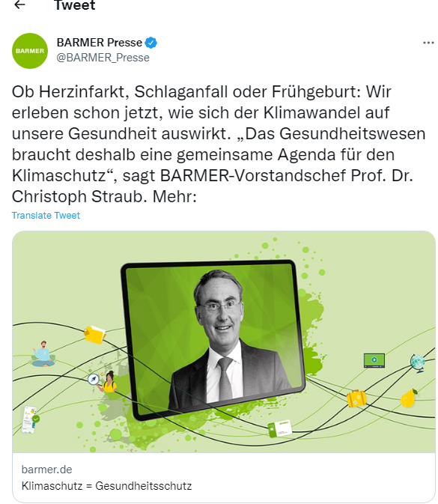The width and height of the screenshot is (438, 504).
Task: Open the link card portrait image
Action: [x=224, y=341]
